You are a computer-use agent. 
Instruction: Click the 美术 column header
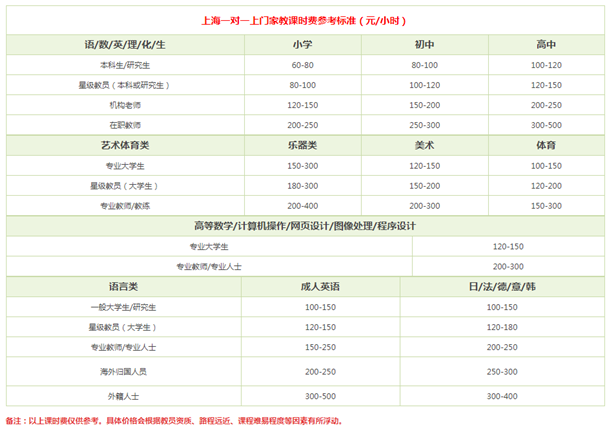pyautogui.click(x=425, y=145)
